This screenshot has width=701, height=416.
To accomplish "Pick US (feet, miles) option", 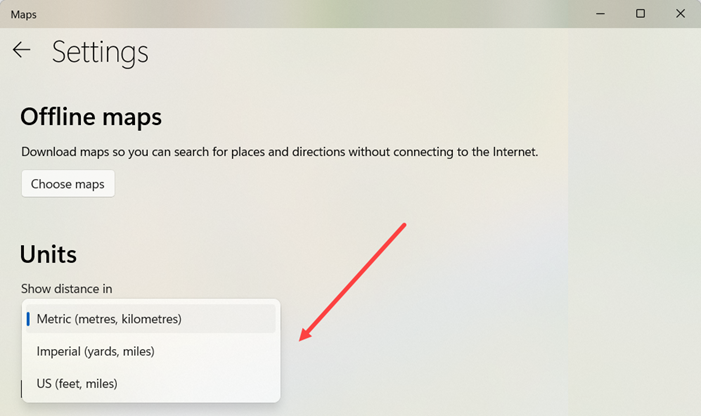I will 77,383.
